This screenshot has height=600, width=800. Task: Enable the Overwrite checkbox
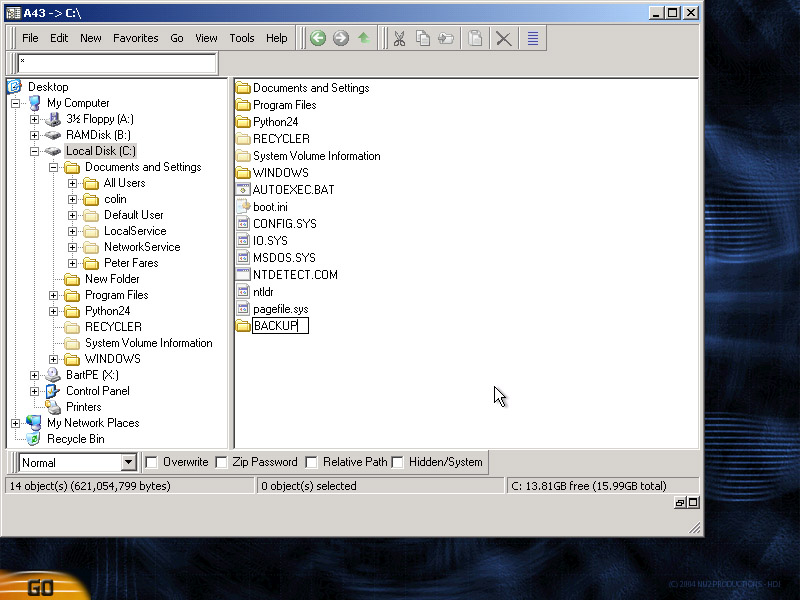click(151, 462)
